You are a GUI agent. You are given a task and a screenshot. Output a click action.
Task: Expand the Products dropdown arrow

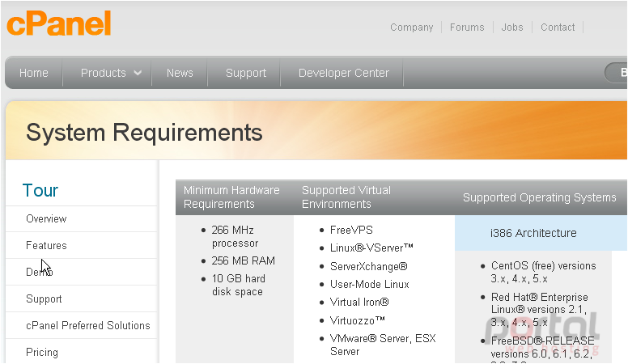click(x=138, y=73)
